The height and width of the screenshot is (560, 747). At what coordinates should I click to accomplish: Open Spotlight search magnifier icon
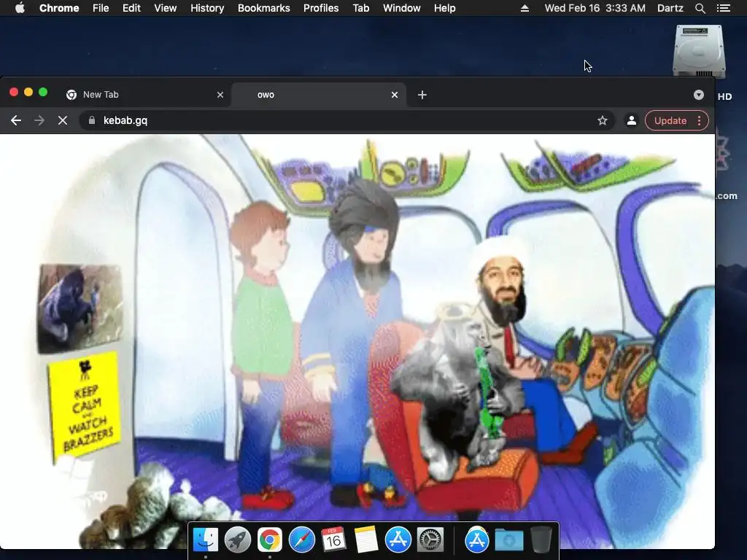tap(700, 8)
